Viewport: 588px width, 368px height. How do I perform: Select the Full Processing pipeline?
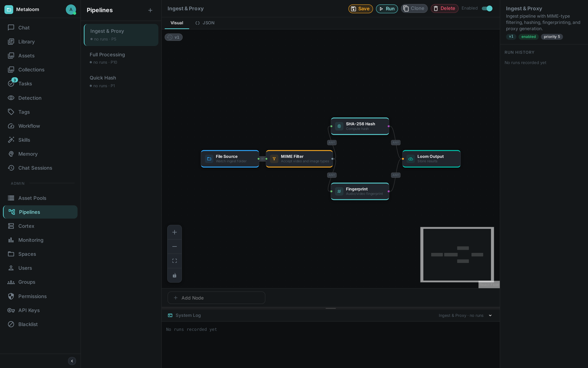click(x=121, y=58)
